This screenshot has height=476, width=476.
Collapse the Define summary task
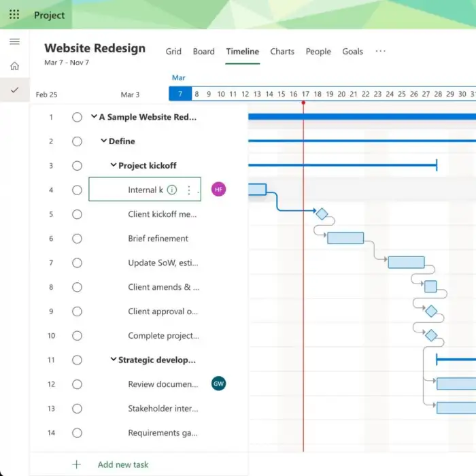pos(104,141)
